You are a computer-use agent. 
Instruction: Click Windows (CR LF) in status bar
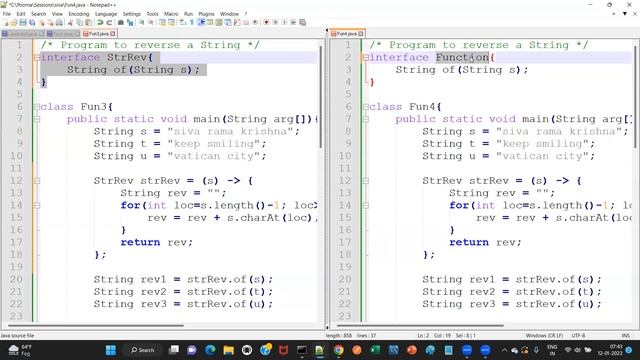544,336
